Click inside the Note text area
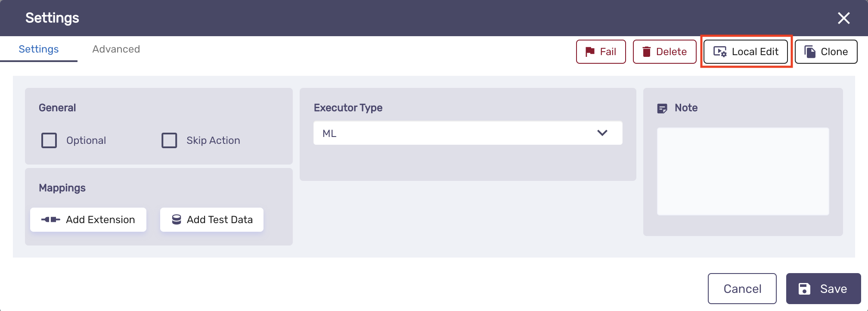This screenshot has width=868, height=311. 743,171
